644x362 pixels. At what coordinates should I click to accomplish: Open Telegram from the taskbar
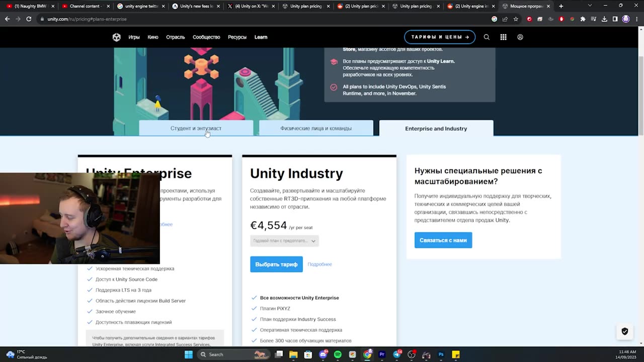point(397,354)
